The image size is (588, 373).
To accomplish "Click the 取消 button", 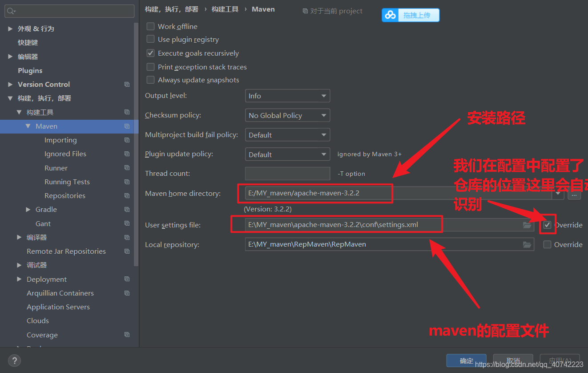I will 513,361.
